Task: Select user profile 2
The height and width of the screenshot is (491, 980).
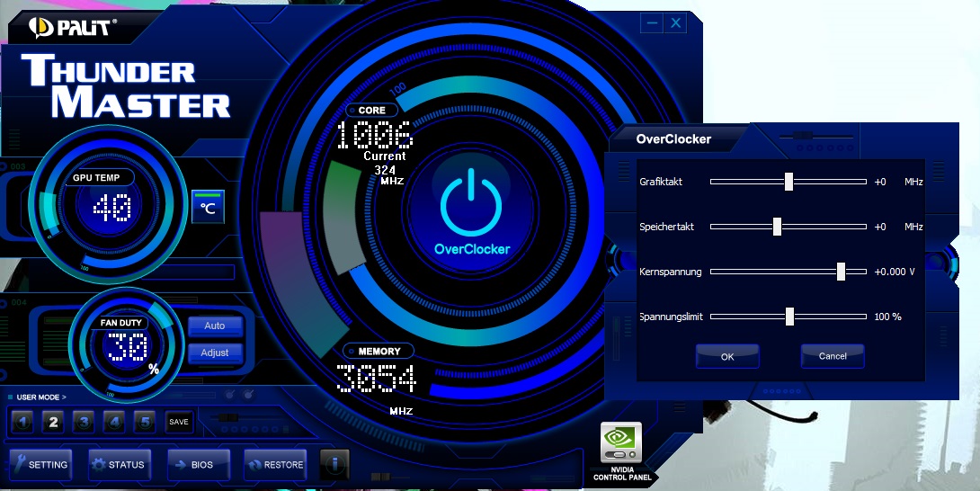Action: tap(53, 422)
